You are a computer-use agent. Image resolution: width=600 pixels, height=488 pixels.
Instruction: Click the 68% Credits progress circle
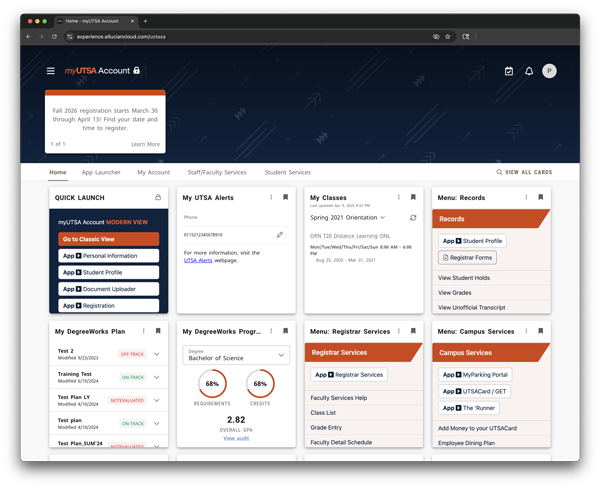pos(260,384)
